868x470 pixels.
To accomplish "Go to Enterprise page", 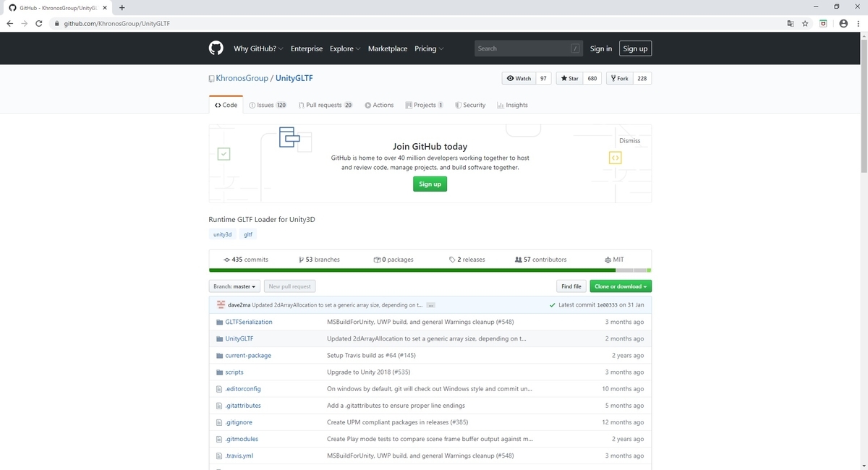I will tap(307, 48).
